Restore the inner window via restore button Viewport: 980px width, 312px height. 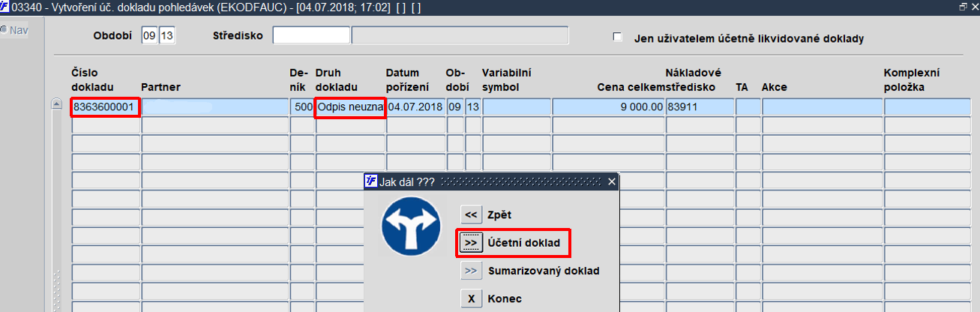[964, 6]
